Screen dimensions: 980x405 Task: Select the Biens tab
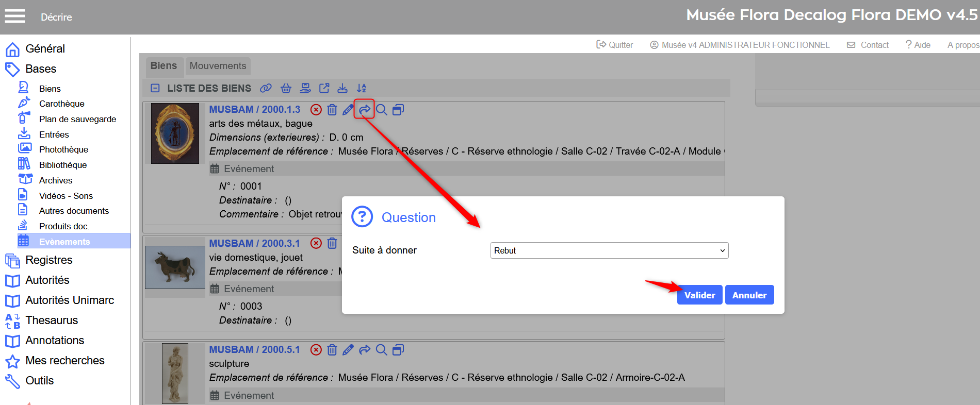click(x=164, y=66)
